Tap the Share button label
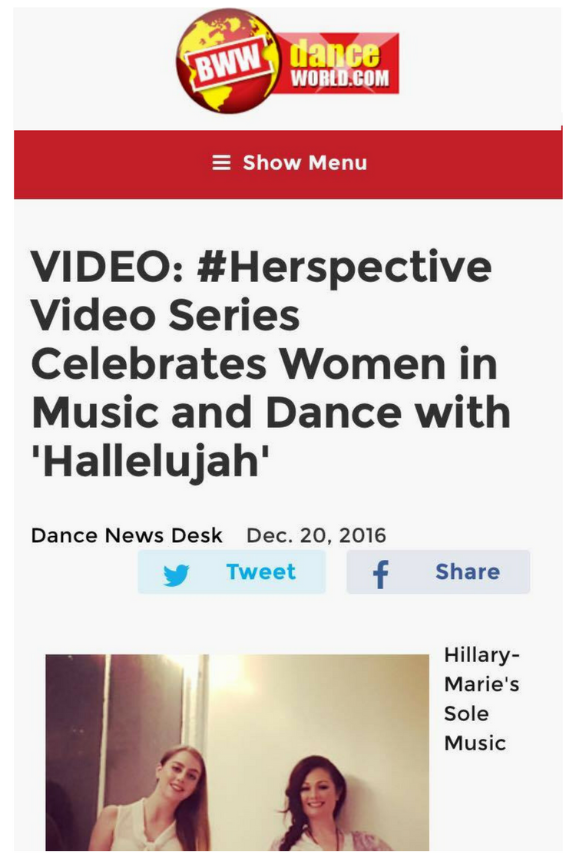 click(x=468, y=572)
